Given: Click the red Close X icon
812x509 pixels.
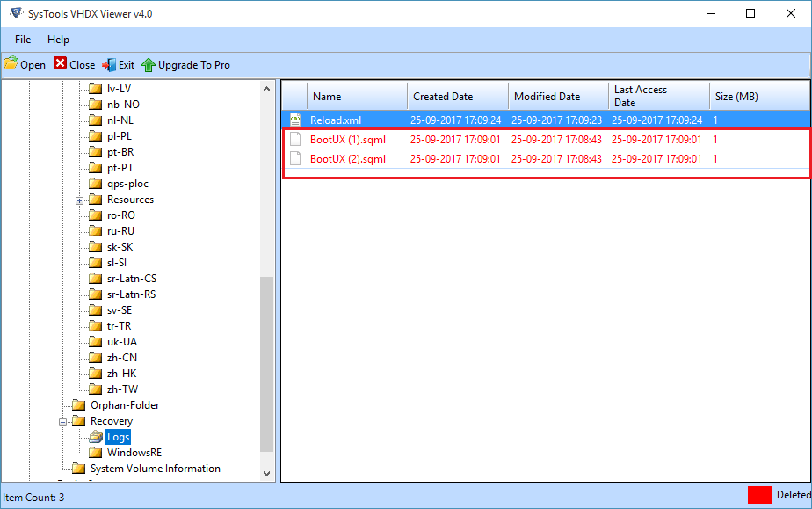Looking at the screenshot, I should click(60, 63).
